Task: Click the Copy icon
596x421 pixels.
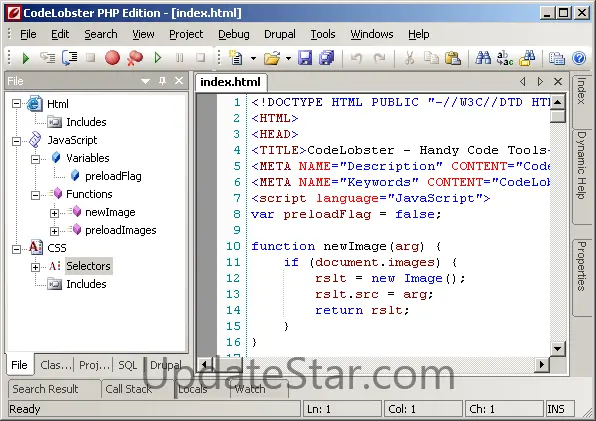Action: click(431, 58)
